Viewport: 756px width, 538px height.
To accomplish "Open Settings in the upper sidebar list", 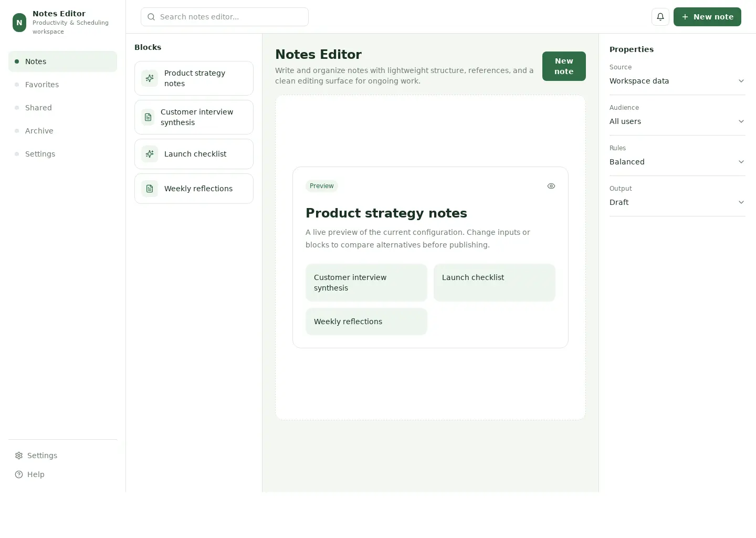I will 62,154.
